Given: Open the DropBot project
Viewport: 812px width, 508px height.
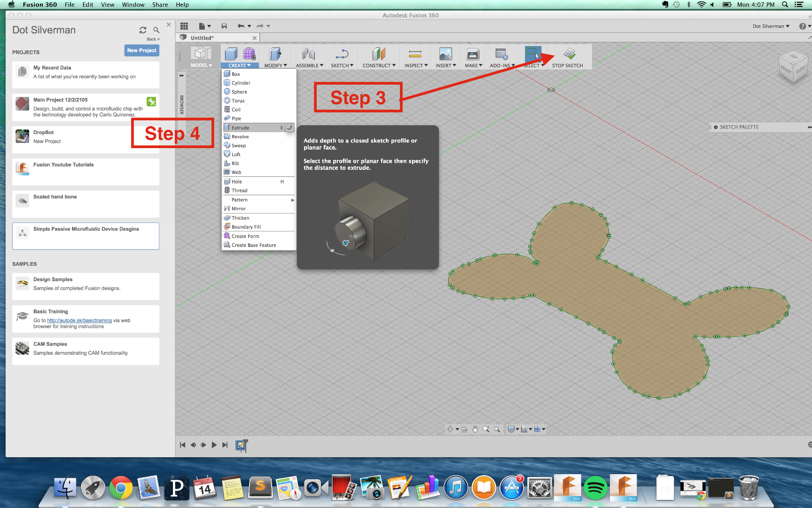Looking at the screenshot, I should (x=86, y=139).
